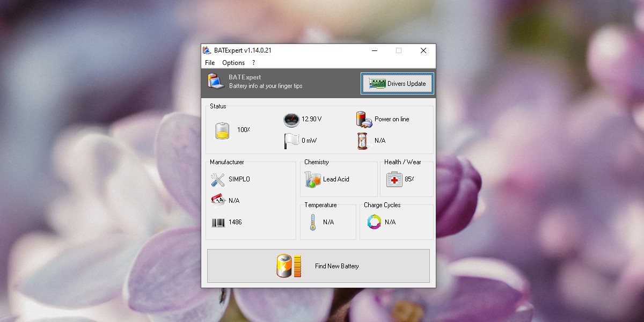Click the Power on line battery plug icon
644x322 pixels.
tap(364, 119)
